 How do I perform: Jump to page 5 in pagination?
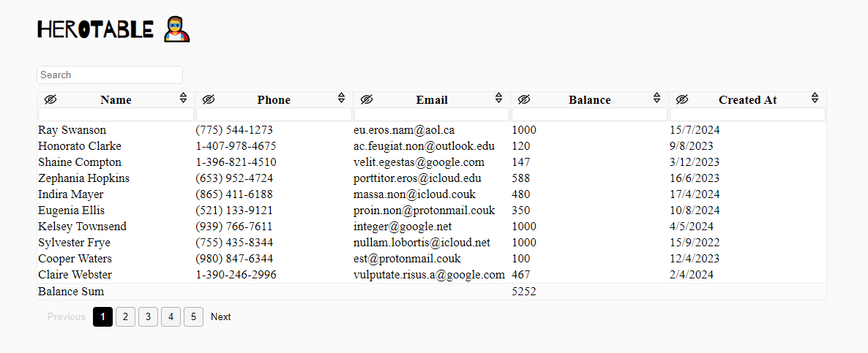(x=193, y=316)
